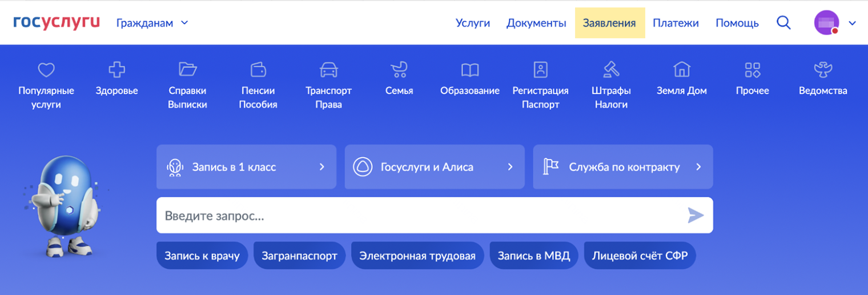Click chevron on Служба по контракту card
Screen dimensions: 868x295
[698, 167]
